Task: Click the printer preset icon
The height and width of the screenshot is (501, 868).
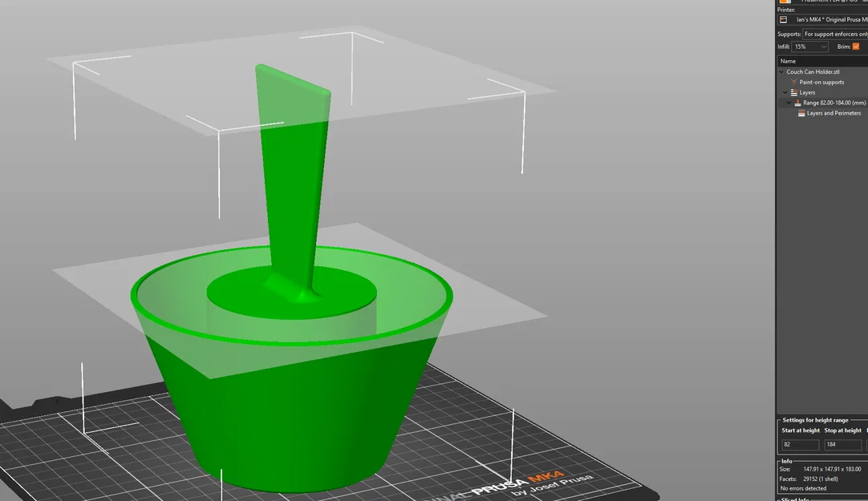Action: click(783, 19)
